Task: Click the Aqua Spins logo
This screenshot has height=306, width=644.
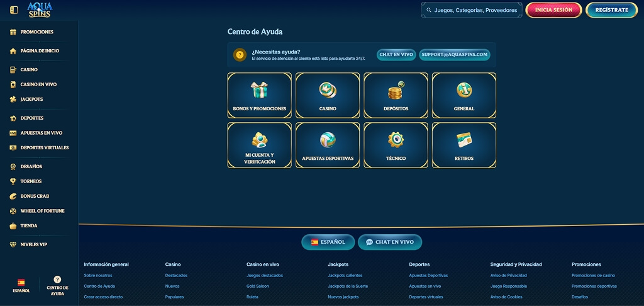Action: coord(40,10)
